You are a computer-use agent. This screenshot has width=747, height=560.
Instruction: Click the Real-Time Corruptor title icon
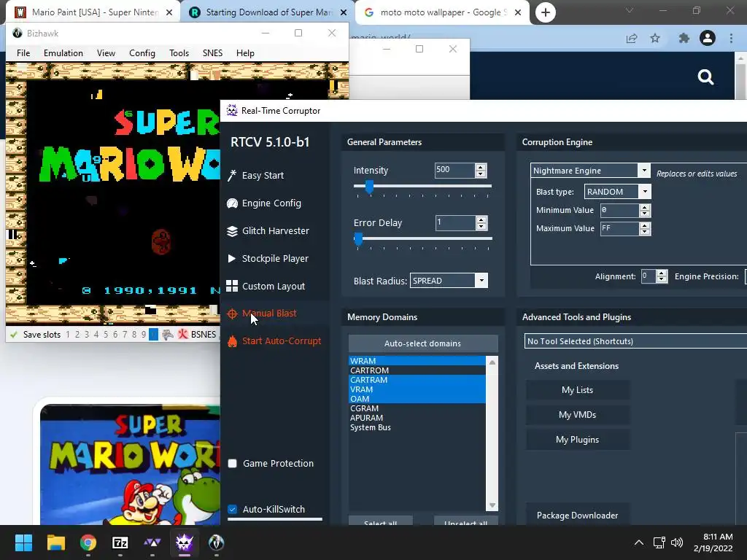(231, 111)
